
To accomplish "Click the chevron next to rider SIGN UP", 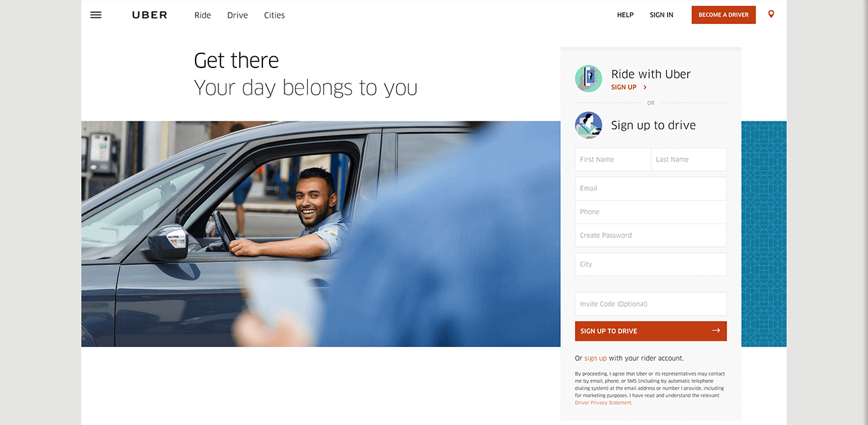I will click(645, 87).
